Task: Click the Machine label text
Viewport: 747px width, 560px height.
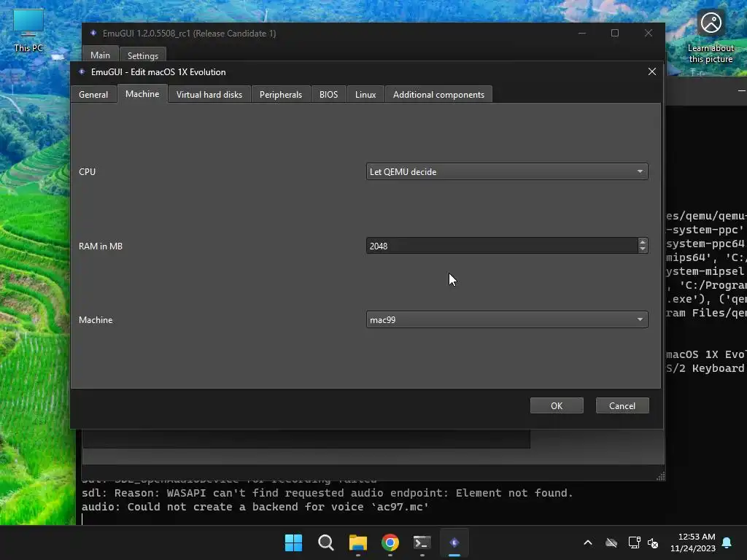Action: 96,320
